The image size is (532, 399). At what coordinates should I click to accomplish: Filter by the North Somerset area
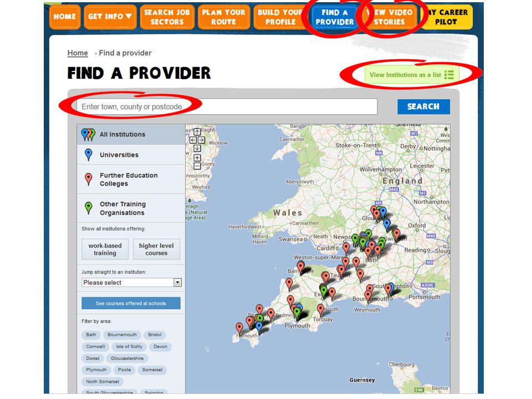point(103,382)
